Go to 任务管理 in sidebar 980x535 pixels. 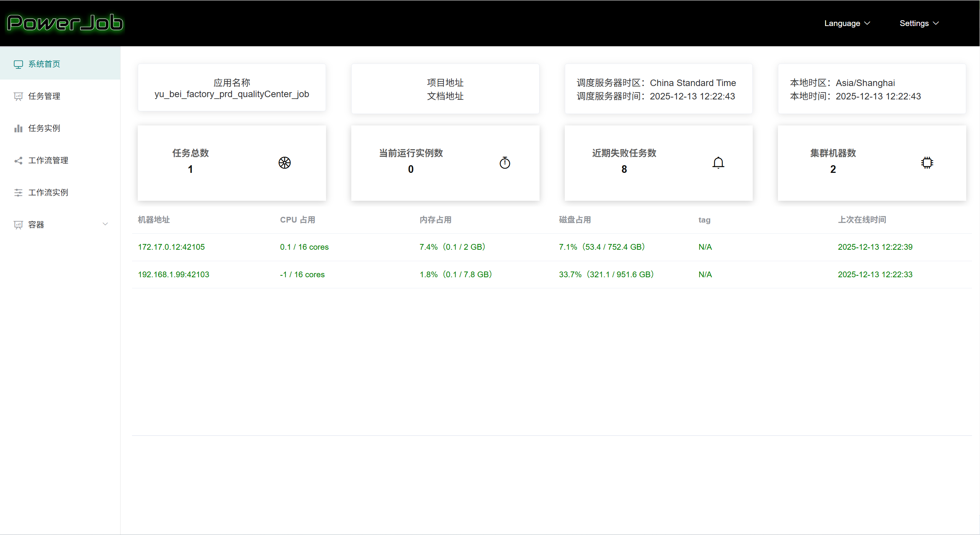(44, 96)
